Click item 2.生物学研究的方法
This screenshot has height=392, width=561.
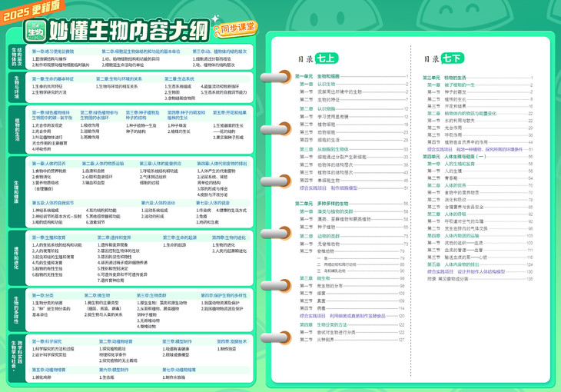pyautogui.click(x=49, y=92)
